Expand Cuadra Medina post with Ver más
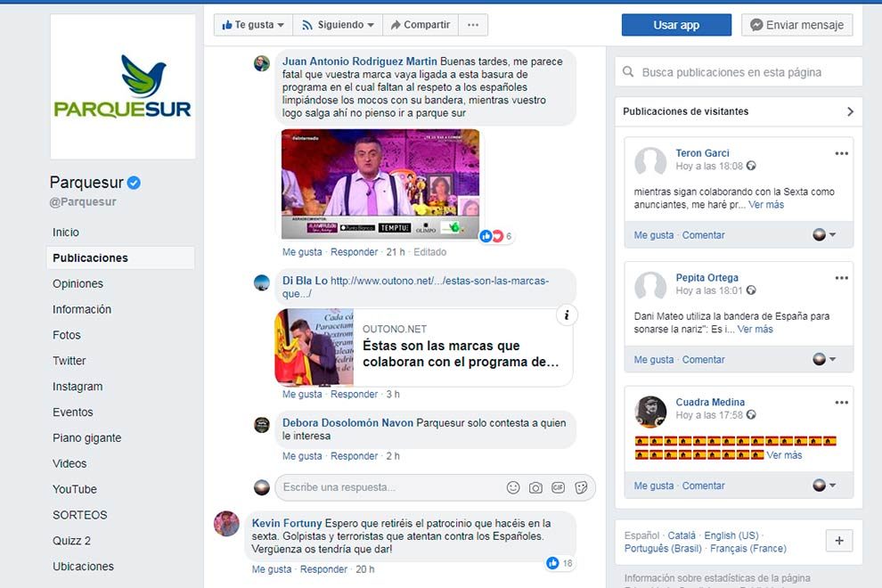 coord(784,455)
